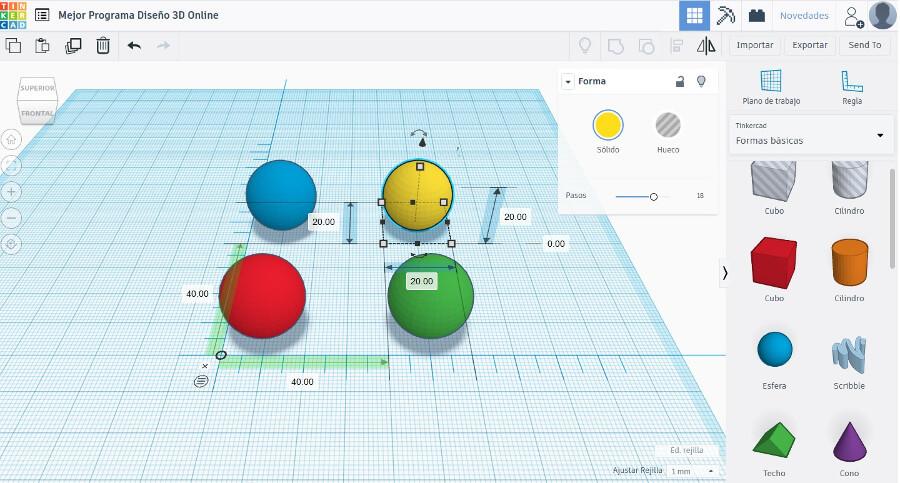This screenshot has width=900, height=483.
Task: Click the mirror (flip) tool icon
Action: [707, 45]
